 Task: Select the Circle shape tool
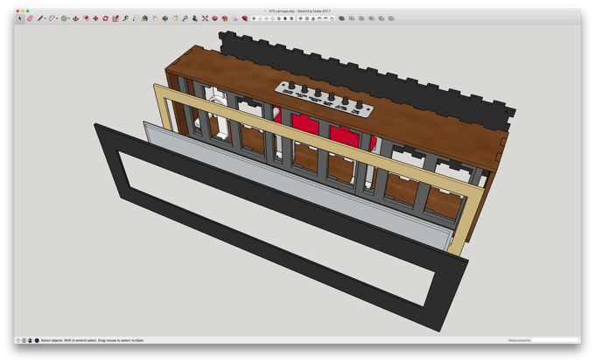[x=64, y=18]
